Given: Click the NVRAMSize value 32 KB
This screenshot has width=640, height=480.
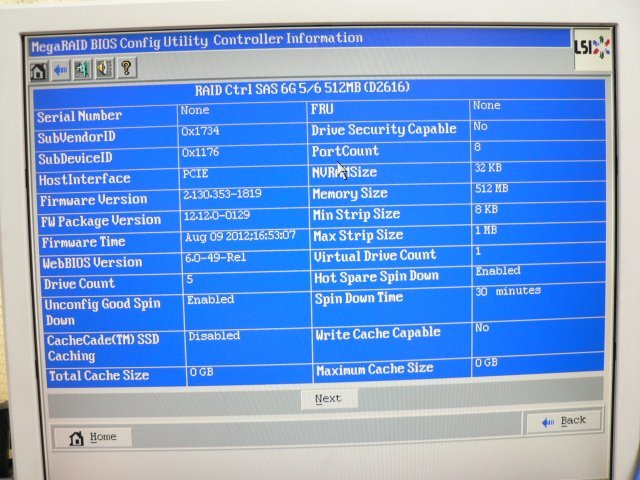Looking at the screenshot, I should point(488,168).
